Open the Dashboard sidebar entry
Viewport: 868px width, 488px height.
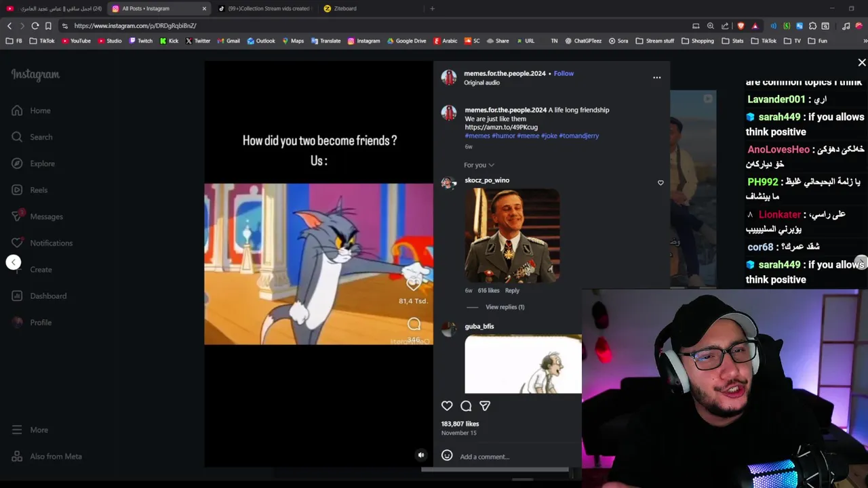coord(39,296)
